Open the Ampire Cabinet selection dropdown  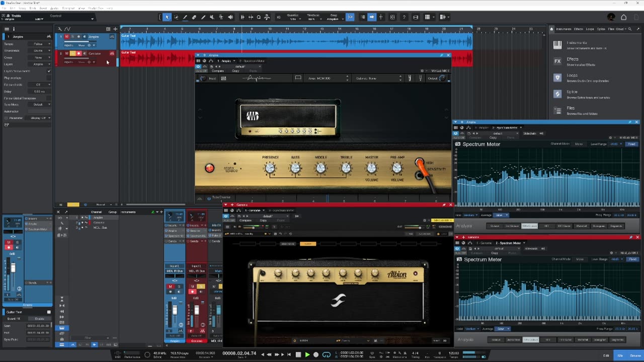pos(379,78)
